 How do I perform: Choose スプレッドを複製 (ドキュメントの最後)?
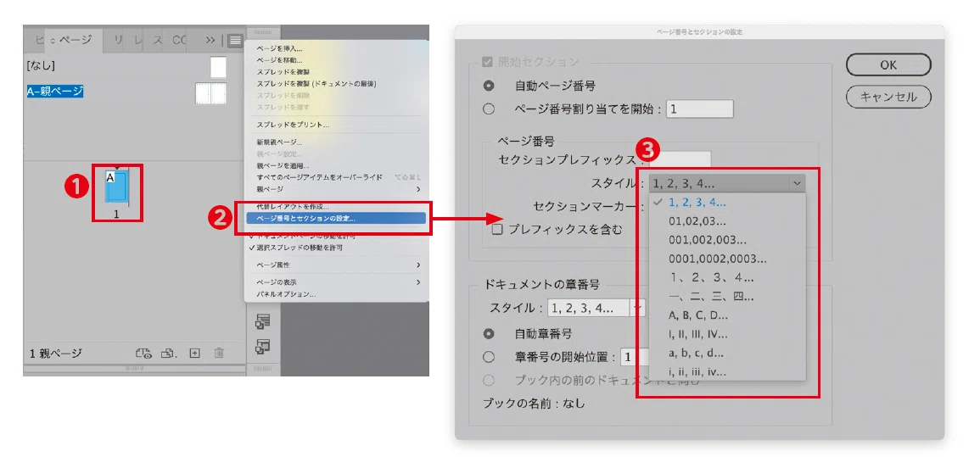coord(316,84)
